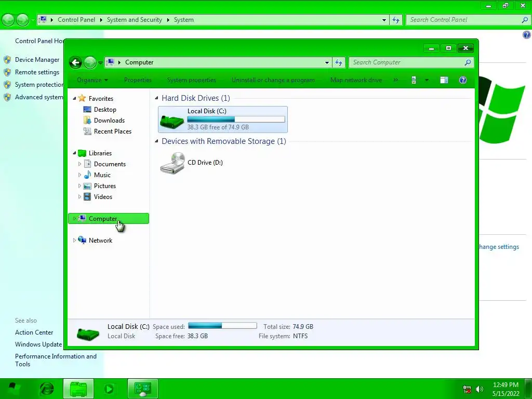Screen dimensions: 532x399
Task: Click Windows Explorer taskbar button
Action: coord(78,389)
